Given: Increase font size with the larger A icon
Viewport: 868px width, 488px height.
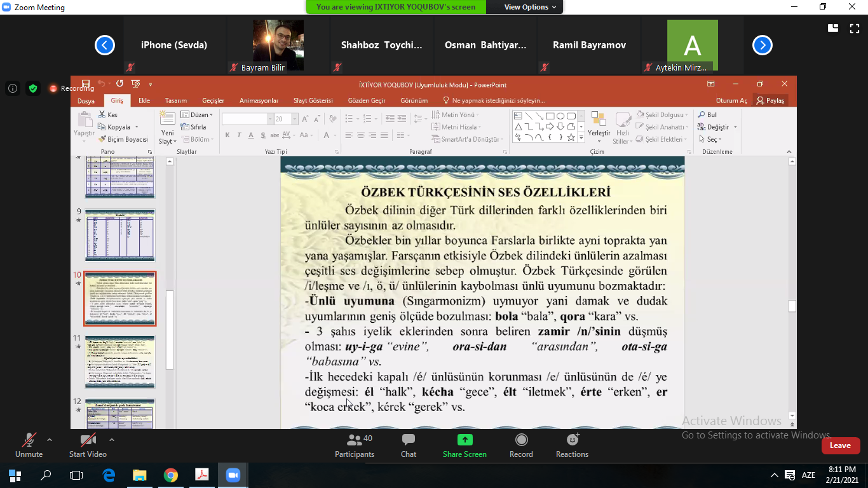Looking at the screenshot, I should click(306, 119).
